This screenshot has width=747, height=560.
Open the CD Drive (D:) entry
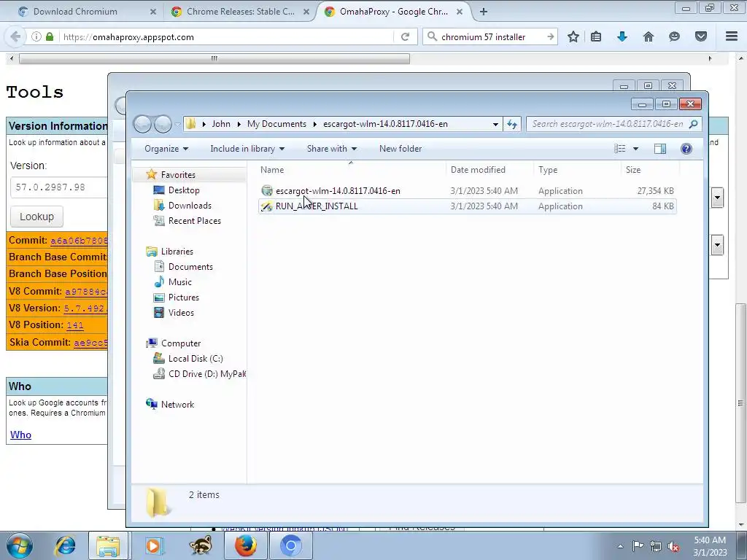206,374
